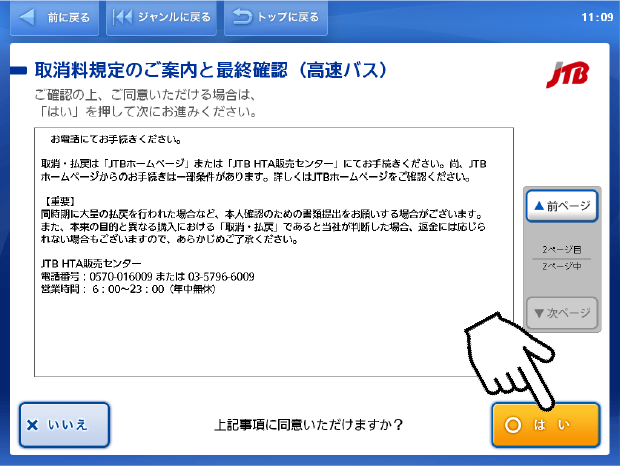Image resolution: width=621 pixels, height=466 pixels.
Task: Go to previous page with 前ページ
Action: coord(562,206)
